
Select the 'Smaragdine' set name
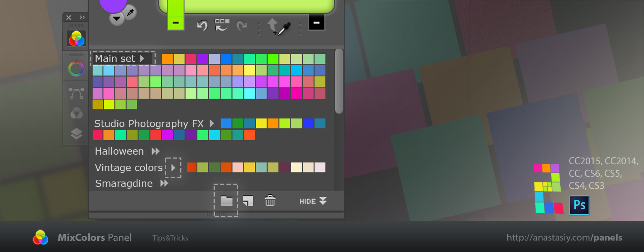point(124,184)
